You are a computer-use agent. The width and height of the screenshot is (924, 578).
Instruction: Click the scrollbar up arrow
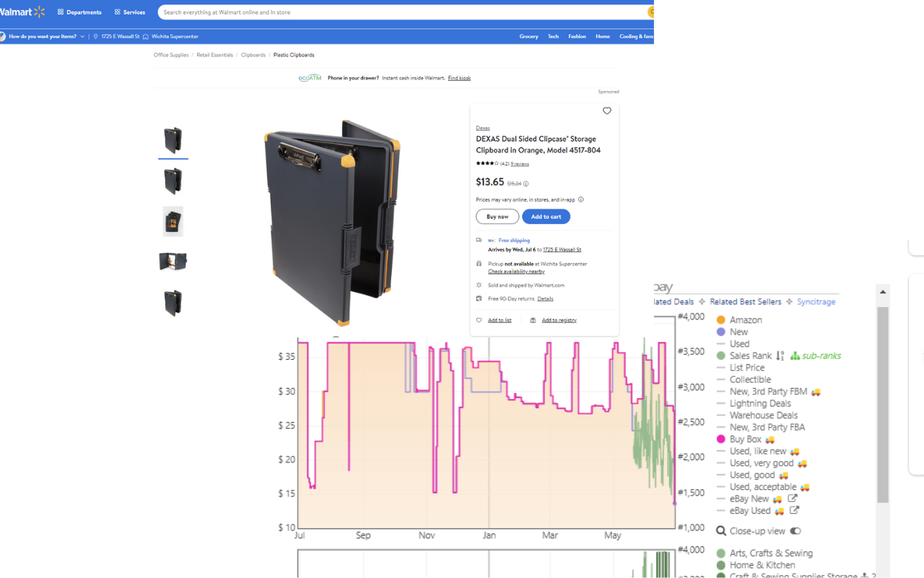(883, 292)
